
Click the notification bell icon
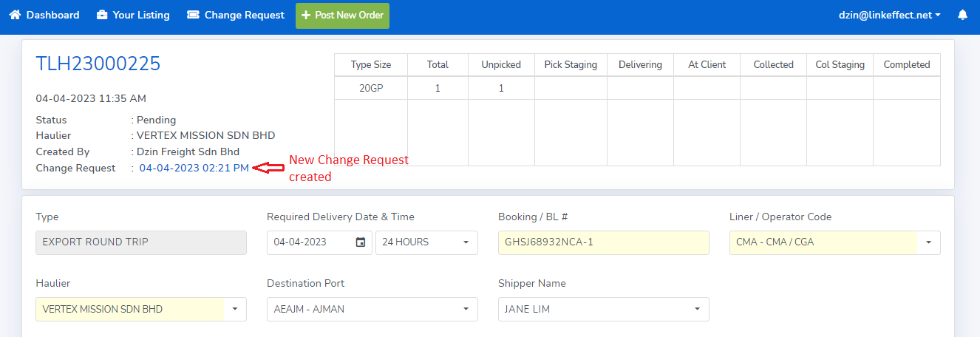(x=962, y=15)
